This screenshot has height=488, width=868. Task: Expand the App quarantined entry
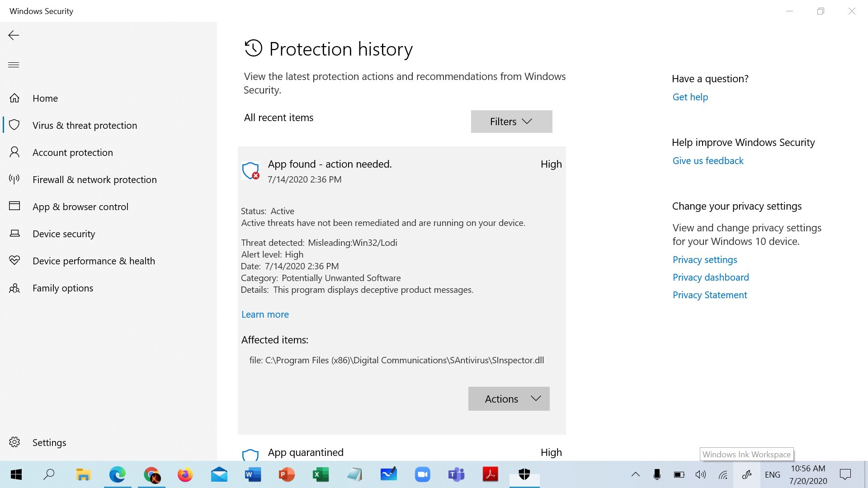tap(401, 452)
